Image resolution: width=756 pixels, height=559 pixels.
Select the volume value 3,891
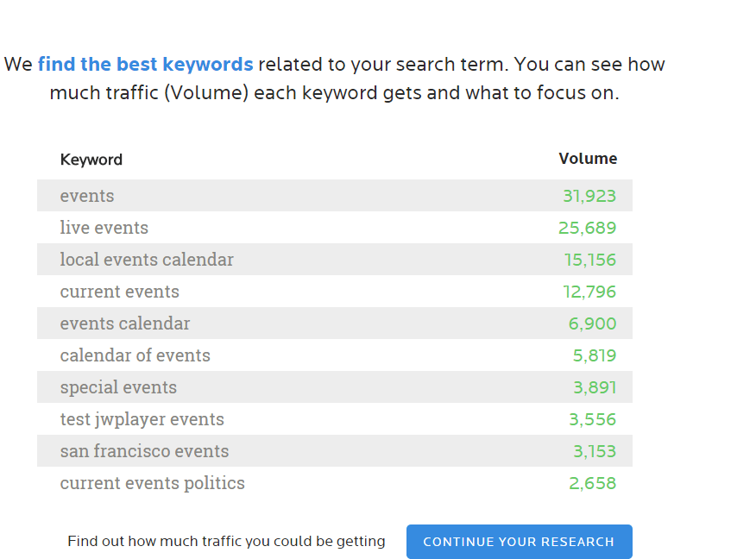(595, 387)
